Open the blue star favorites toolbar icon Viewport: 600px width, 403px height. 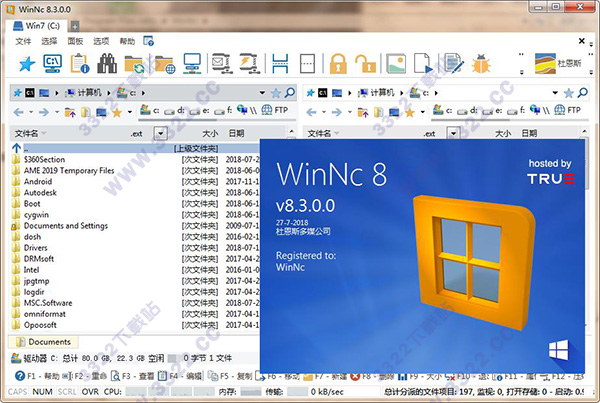point(27,64)
